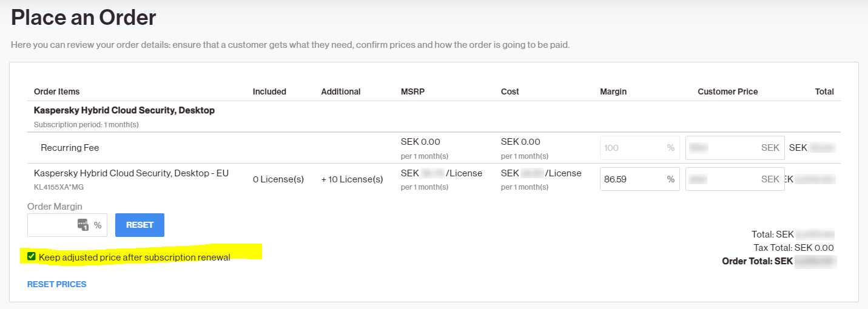Image resolution: width=868 pixels, height=309 pixels.
Task: Click the Kaspersky Hybrid Cloud Security, Desktop heading
Action: (124, 110)
